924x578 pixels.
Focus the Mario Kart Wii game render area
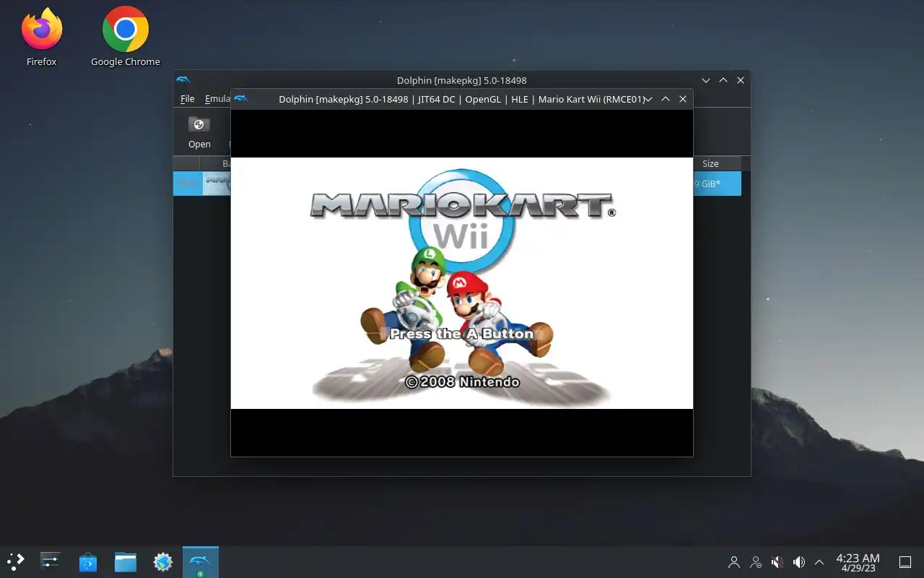pyautogui.click(x=462, y=283)
